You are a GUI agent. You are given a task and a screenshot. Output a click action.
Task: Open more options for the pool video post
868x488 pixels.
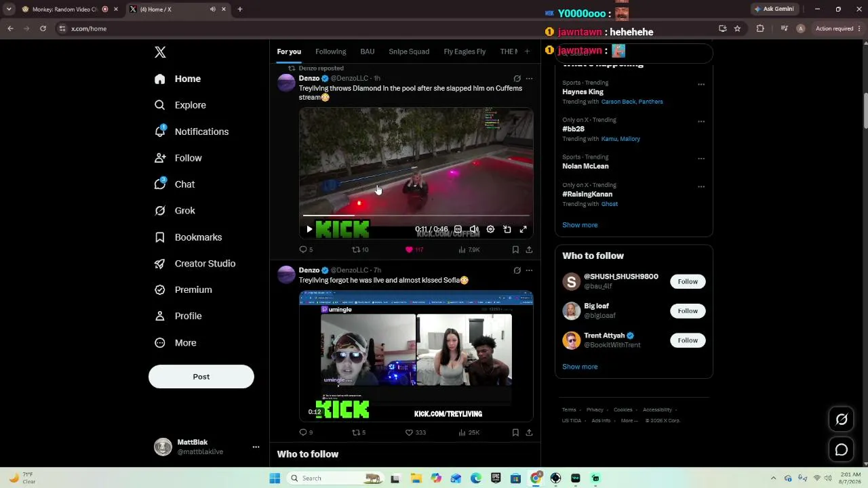pyautogui.click(x=529, y=79)
